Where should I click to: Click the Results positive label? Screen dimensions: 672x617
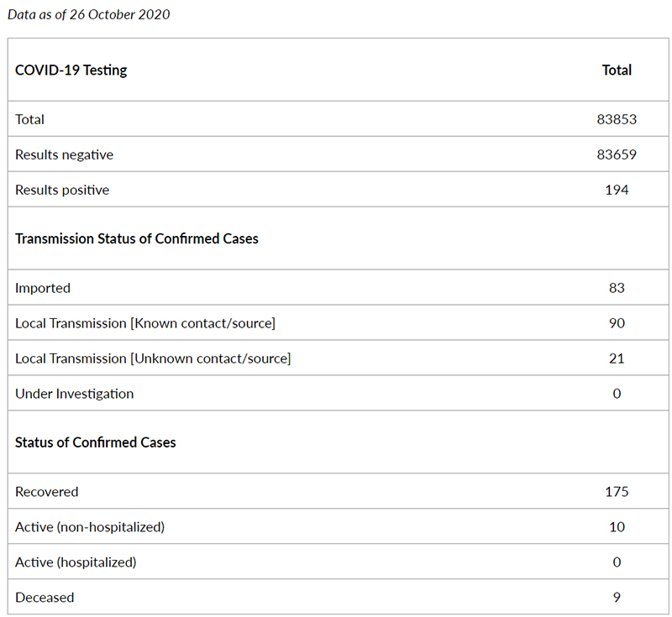point(62,190)
